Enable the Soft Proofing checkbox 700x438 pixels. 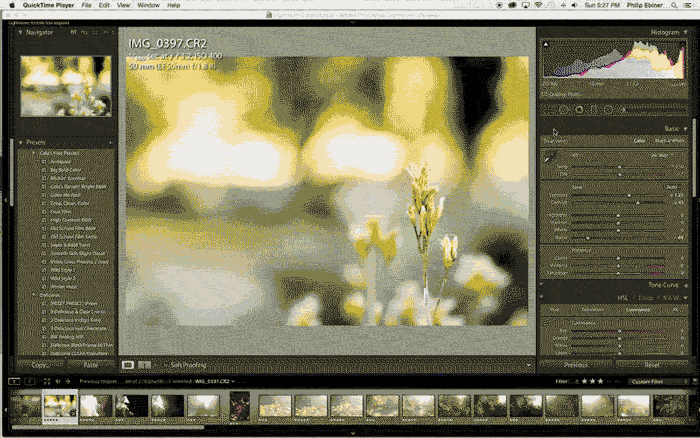[165, 365]
